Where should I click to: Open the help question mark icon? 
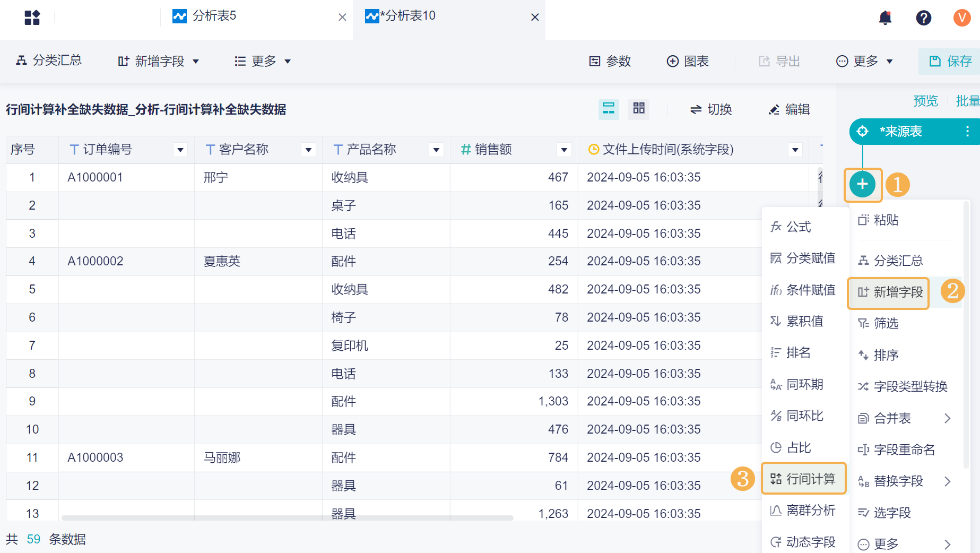(x=923, y=18)
